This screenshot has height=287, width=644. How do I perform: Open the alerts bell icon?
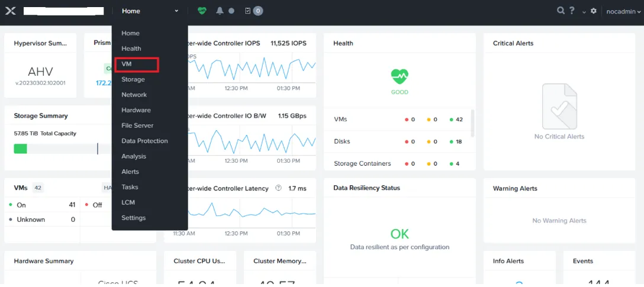point(220,11)
